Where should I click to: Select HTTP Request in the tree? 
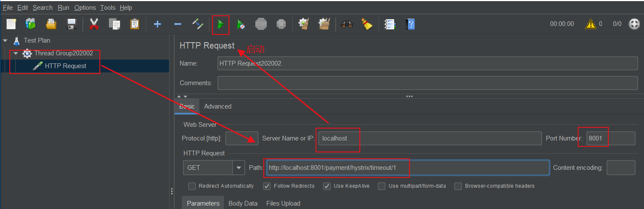pos(65,66)
